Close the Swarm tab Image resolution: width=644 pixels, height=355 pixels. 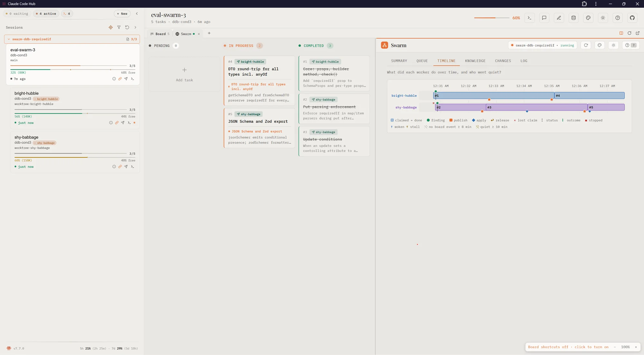click(x=199, y=34)
